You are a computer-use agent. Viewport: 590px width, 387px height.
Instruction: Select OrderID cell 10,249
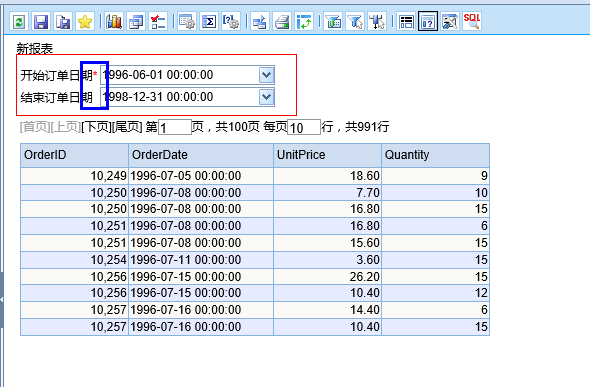[x=75, y=176]
